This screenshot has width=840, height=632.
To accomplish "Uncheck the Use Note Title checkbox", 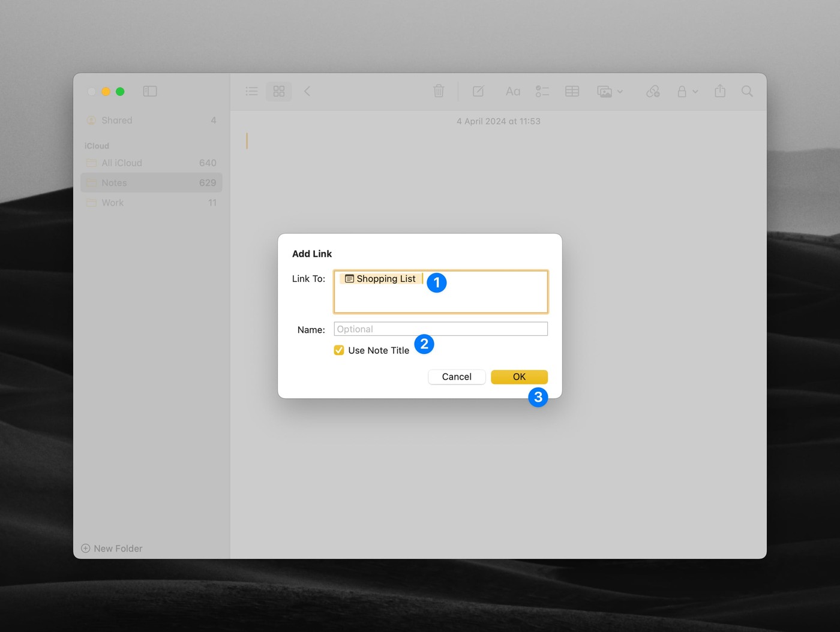I will [x=339, y=350].
